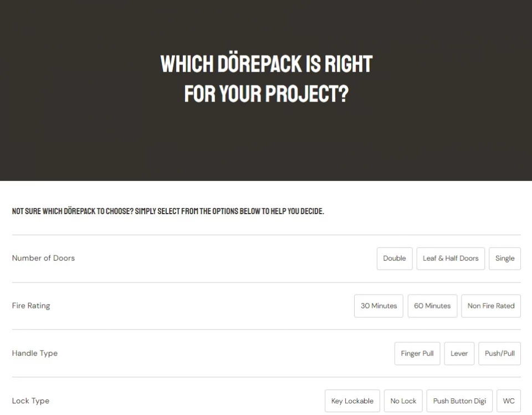This screenshot has width=532, height=415.
Task: Select Lever handle type
Action: tap(459, 353)
